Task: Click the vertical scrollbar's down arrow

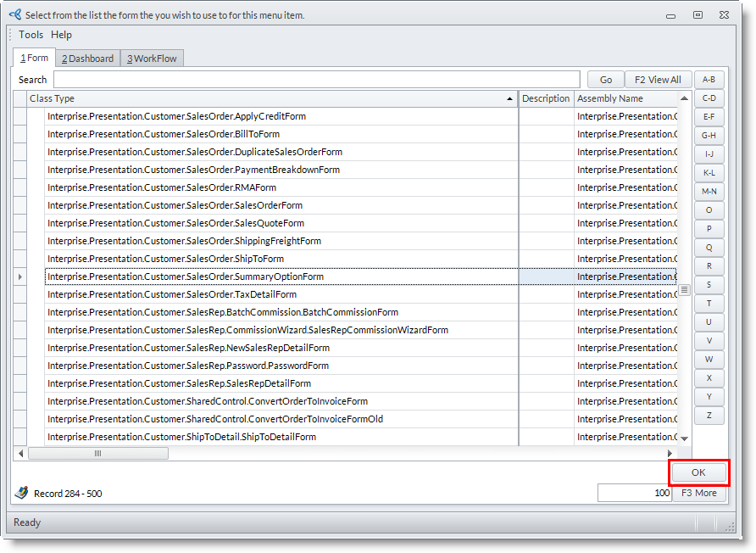Action: point(685,438)
